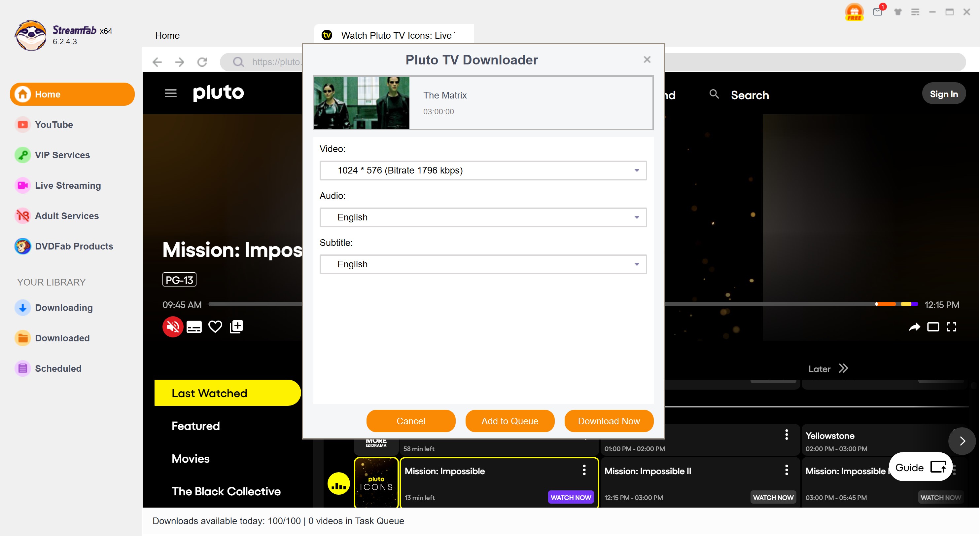
Task: Open options for 01:00 PM program
Action: point(787,434)
